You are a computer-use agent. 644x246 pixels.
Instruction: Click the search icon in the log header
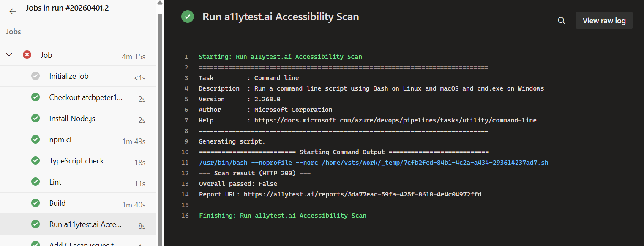pyautogui.click(x=561, y=20)
